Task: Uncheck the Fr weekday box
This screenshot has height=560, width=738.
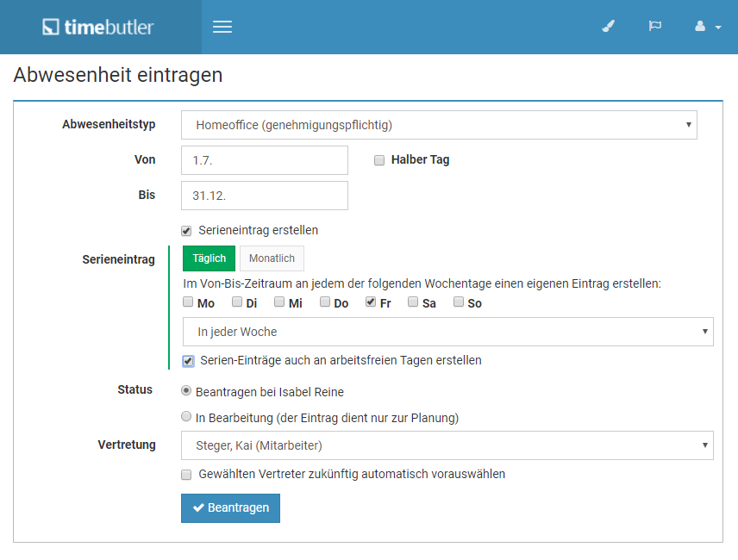Action: [371, 302]
